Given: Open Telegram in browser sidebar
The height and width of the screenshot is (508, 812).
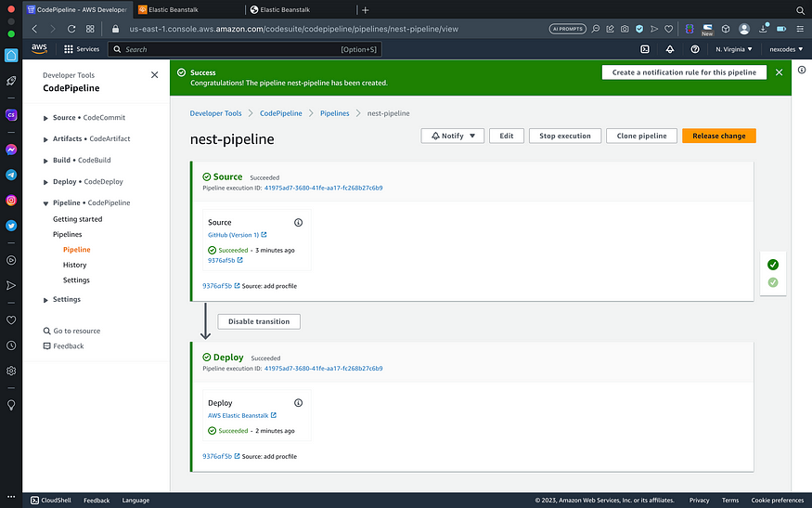Looking at the screenshot, I should click(x=11, y=176).
